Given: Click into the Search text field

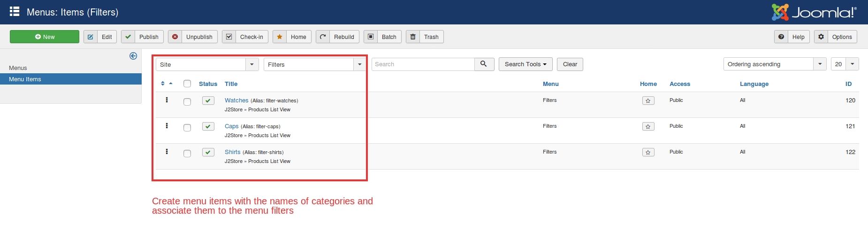Looking at the screenshot, I should pyautogui.click(x=423, y=64).
